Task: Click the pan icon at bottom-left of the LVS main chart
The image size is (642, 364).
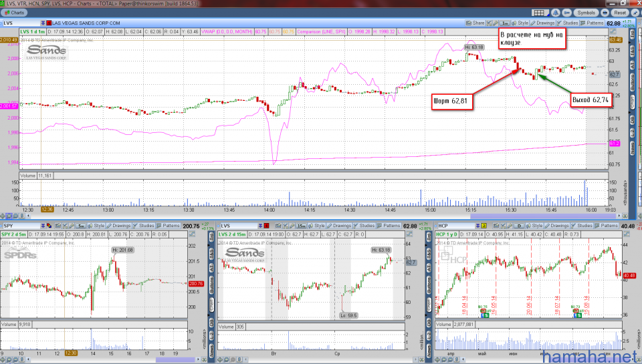Action: click(x=3, y=216)
